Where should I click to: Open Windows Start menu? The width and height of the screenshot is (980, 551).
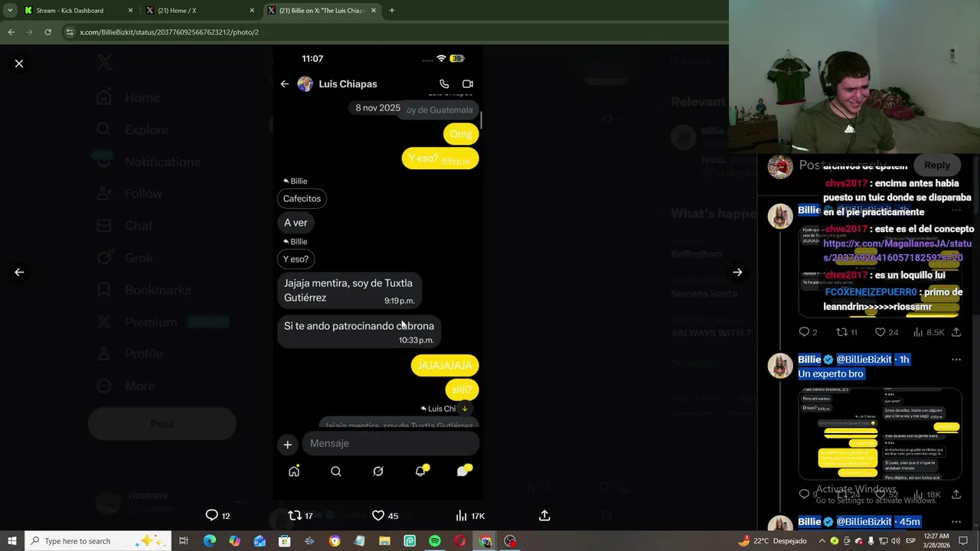point(11,541)
